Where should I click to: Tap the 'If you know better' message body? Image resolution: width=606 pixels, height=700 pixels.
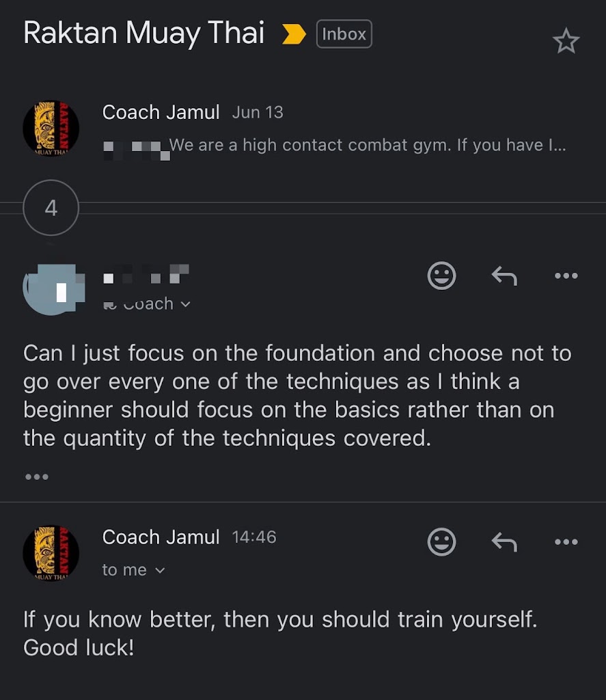click(x=280, y=633)
